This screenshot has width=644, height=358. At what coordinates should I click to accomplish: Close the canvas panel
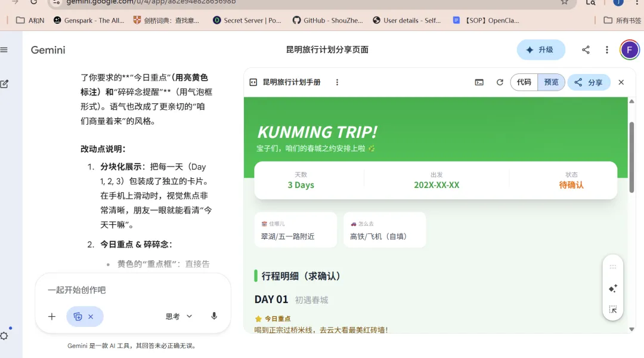tap(621, 82)
